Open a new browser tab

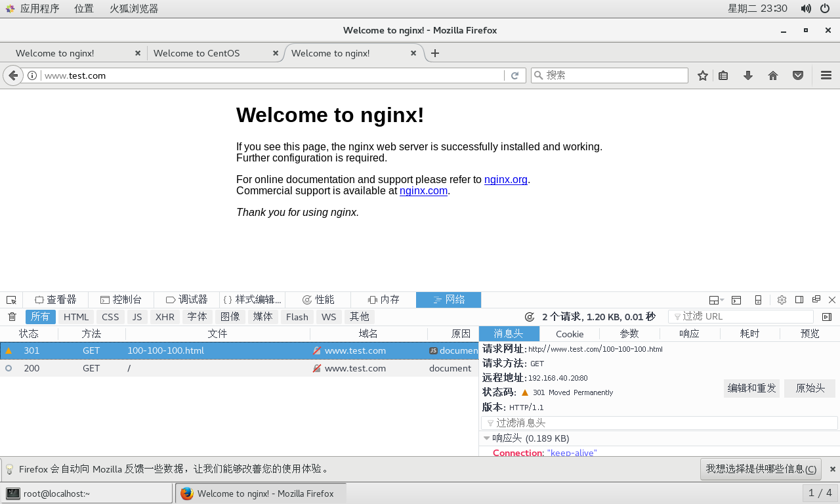[435, 53]
